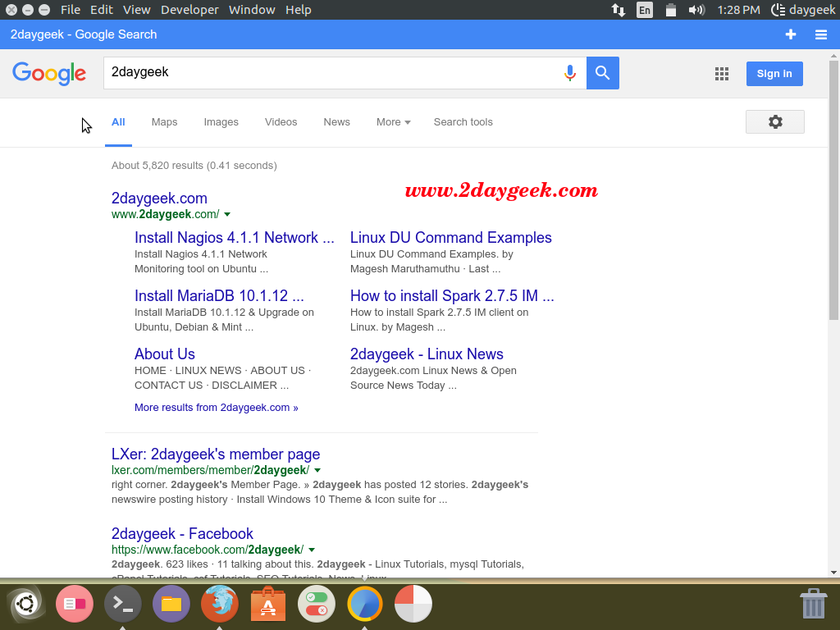Expand dropdown arrow next to lxer.com URL
Screen dimensions: 840x630
click(317, 470)
